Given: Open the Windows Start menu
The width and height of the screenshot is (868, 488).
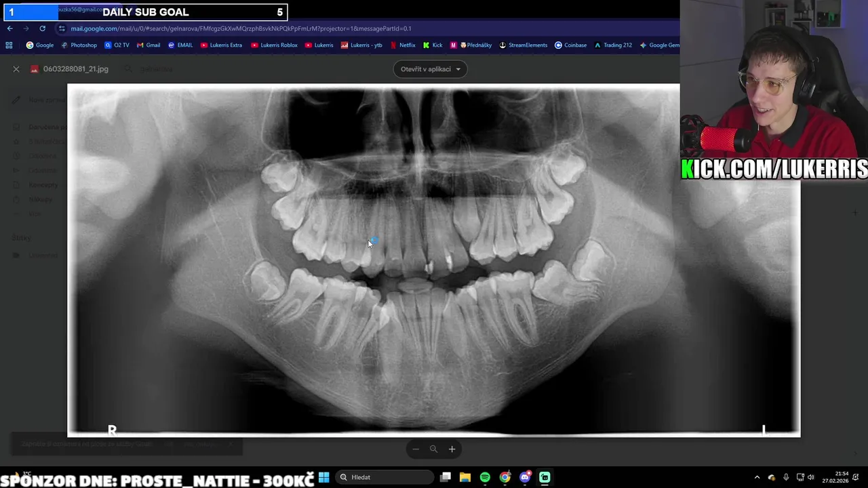Looking at the screenshot, I should tap(323, 477).
